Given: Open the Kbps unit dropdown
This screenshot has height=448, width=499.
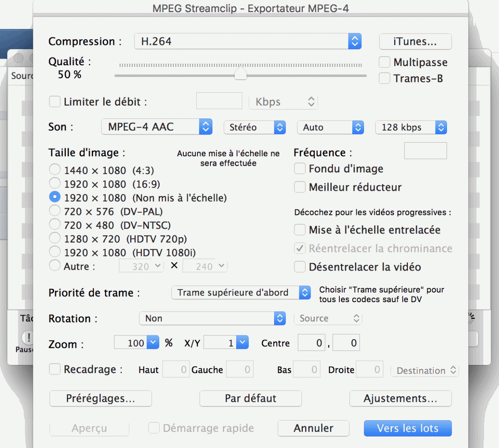Looking at the screenshot, I should pos(284,102).
